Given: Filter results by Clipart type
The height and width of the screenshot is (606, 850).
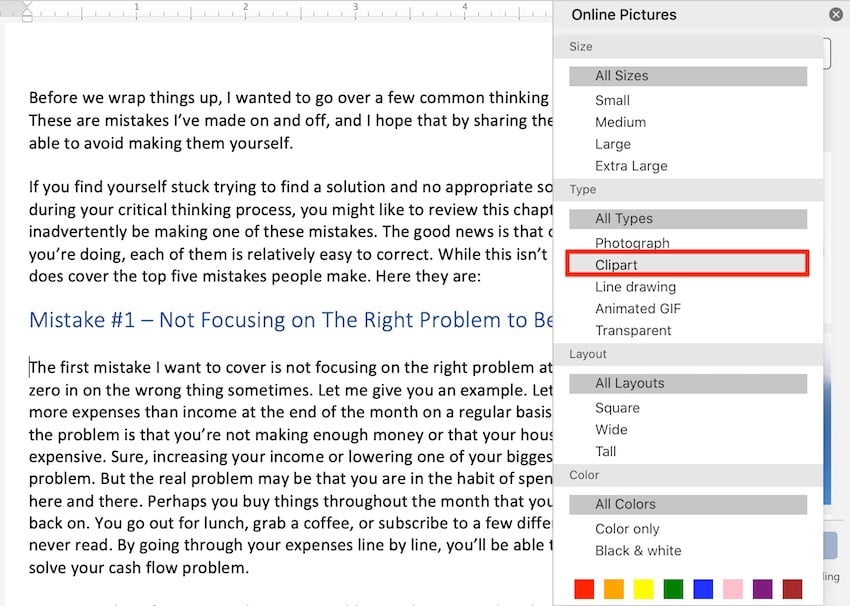Looking at the screenshot, I should pyautogui.click(x=687, y=265).
